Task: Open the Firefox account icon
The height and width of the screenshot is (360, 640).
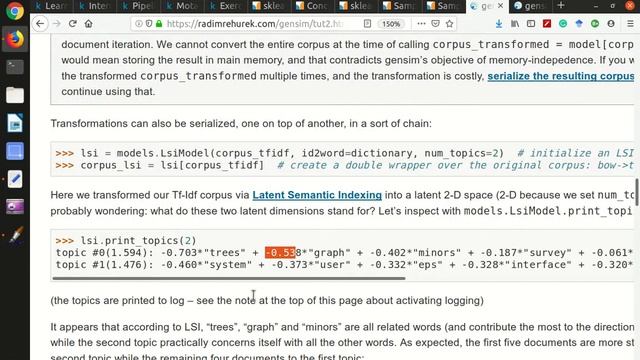Action: pos(611,24)
